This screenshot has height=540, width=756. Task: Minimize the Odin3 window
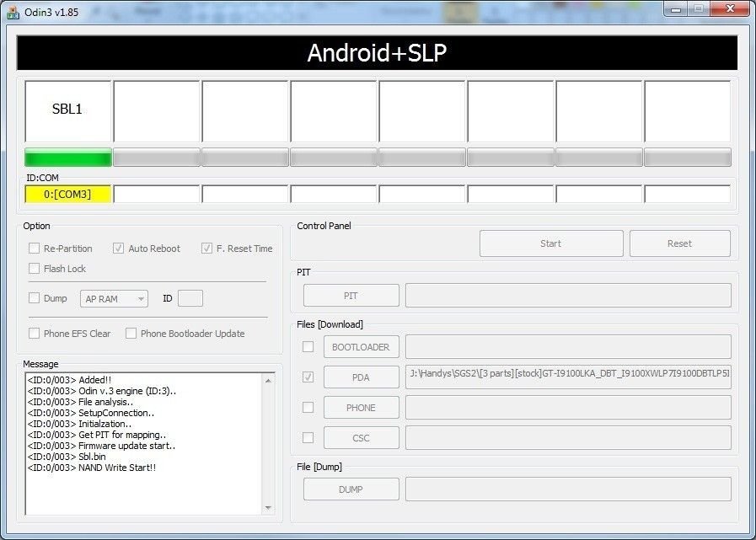[x=677, y=9]
